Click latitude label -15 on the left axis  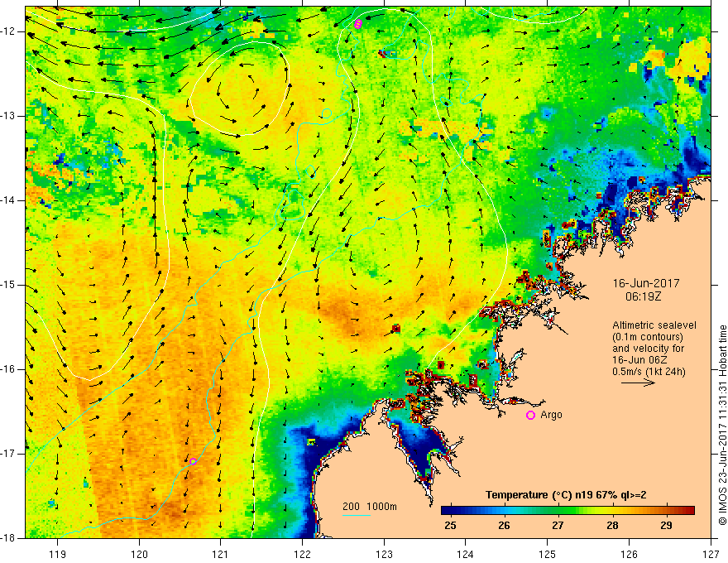point(9,285)
